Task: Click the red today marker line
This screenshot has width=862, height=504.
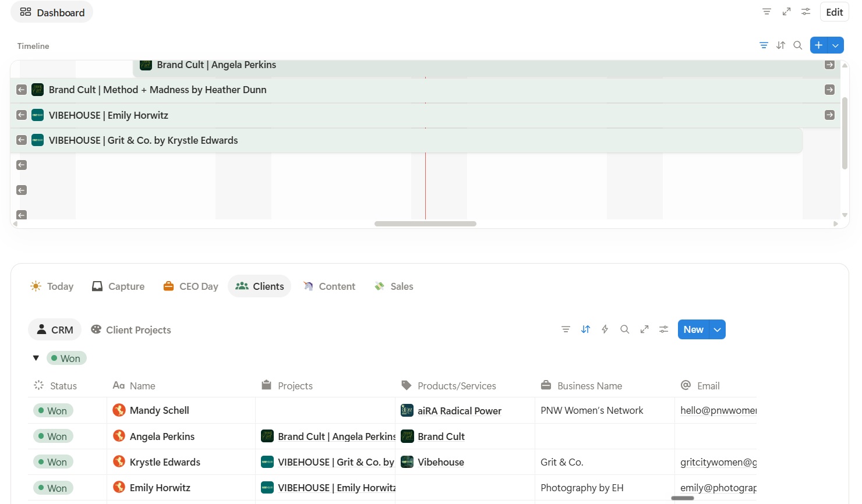Action: (x=425, y=186)
